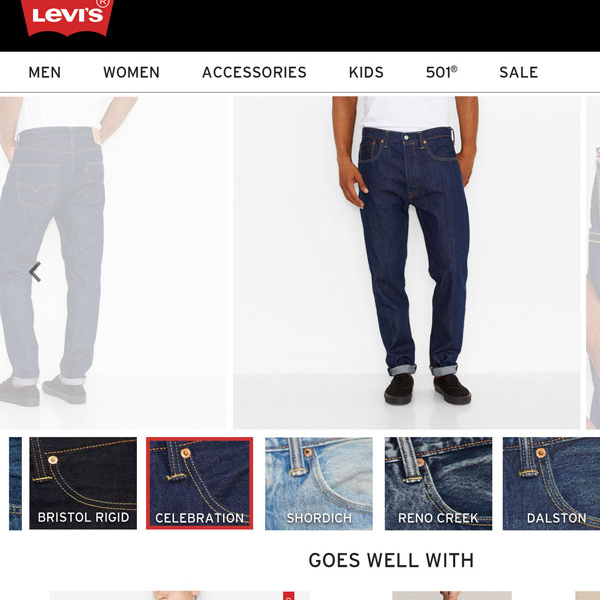600x600 pixels.
Task: Select the Celebration denim swatch
Action: pos(199,483)
